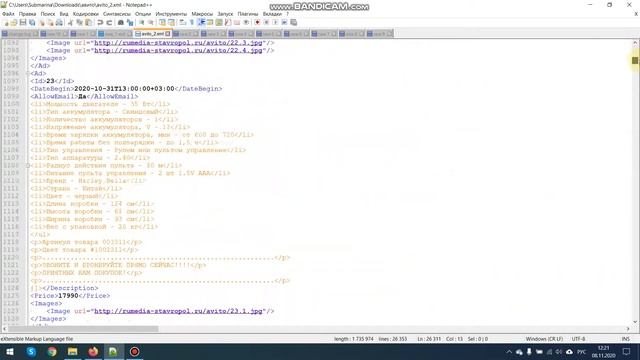Click the Open file toolbar icon
This screenshot has height=360, width=640.
tap(14, 22)
